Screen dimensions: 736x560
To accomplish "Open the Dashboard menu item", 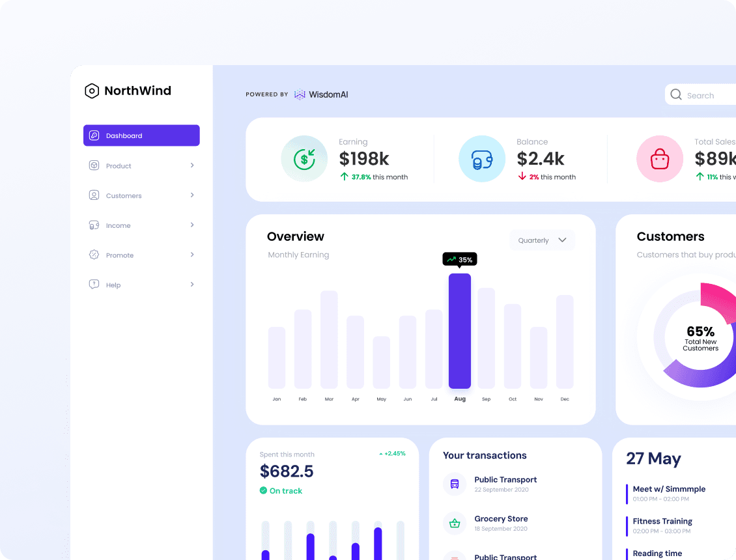I will tap(141, 135).
